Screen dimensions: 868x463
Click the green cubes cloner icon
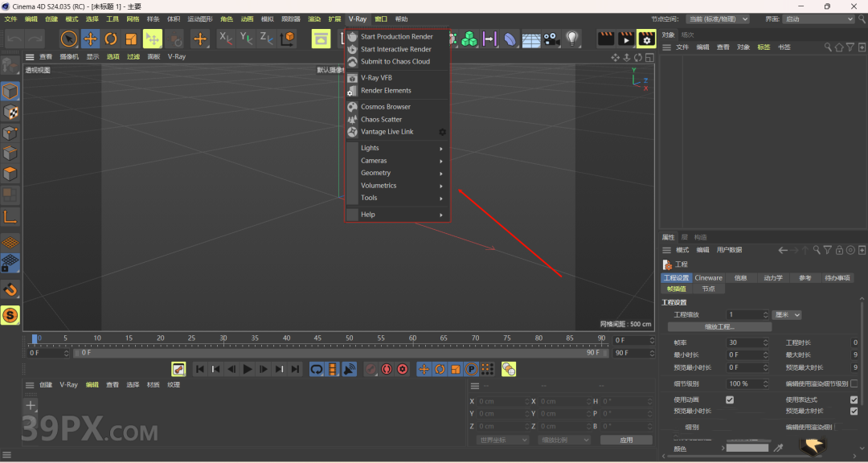click(469, 39)
